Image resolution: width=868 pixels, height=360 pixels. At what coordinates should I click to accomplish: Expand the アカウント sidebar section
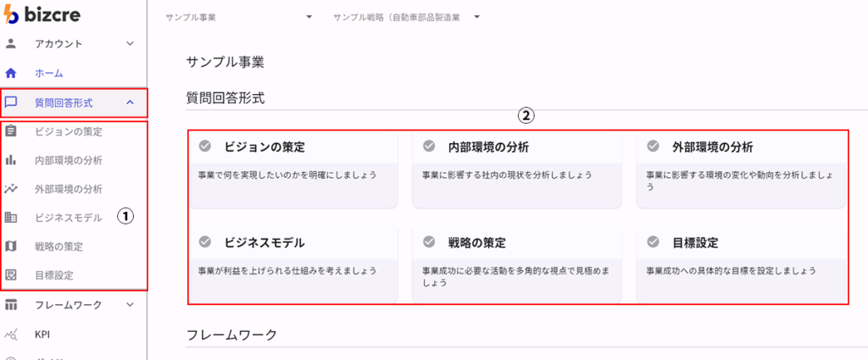(130, 43)
